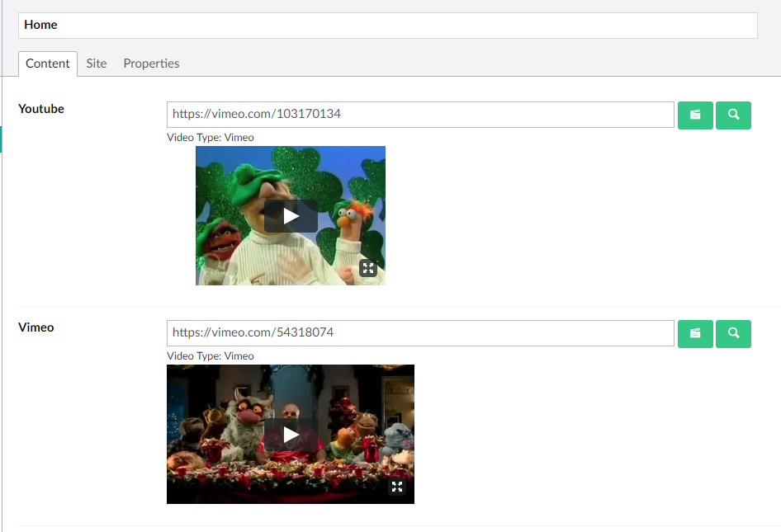This screenshot has width=781, height=532.
Task: Expand Vimeo row video to fullscreen
Action: click(x=397, y=486)
